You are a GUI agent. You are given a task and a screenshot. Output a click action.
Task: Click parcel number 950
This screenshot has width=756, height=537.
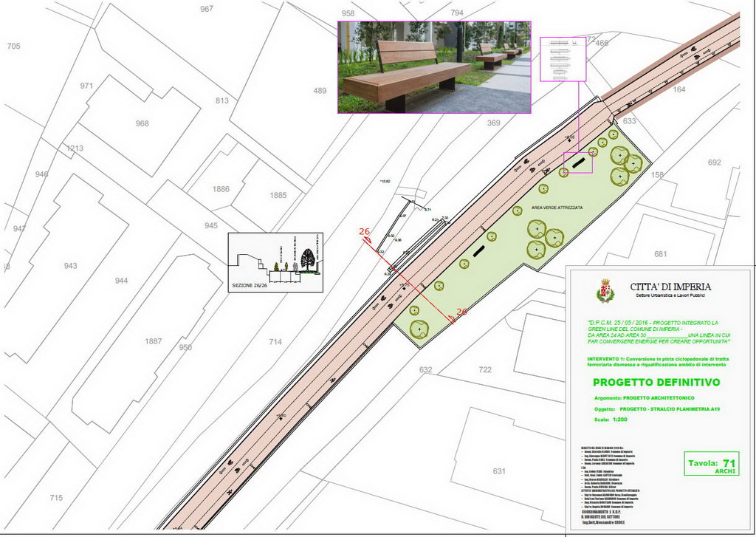[185, 347]
